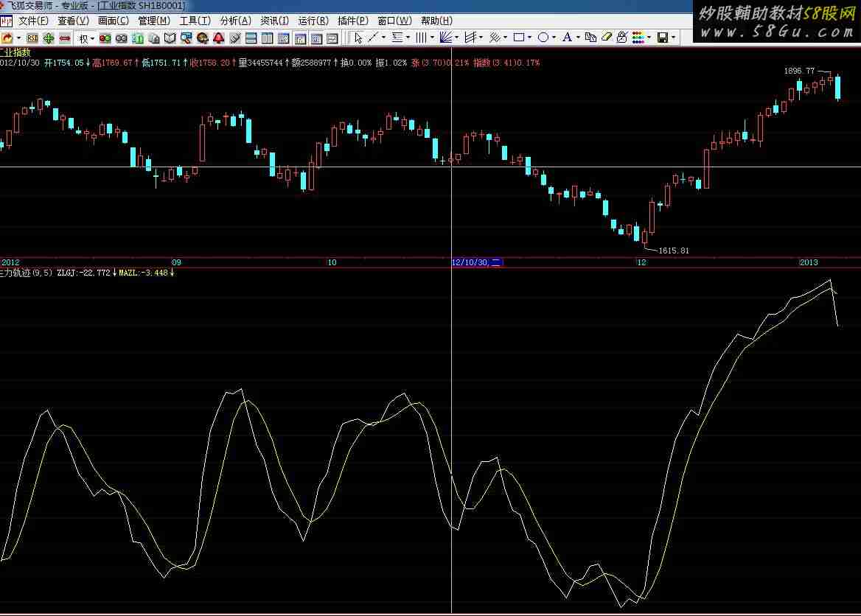The image size is (861, 616).
Task: Open the 查看(V) menu
Action: point(73,21)
